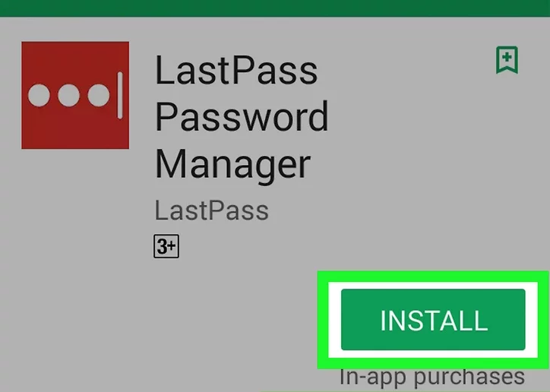Click the word Manager in the title
550x392 pixels.
pyautogui.click(x=233, y=165)
